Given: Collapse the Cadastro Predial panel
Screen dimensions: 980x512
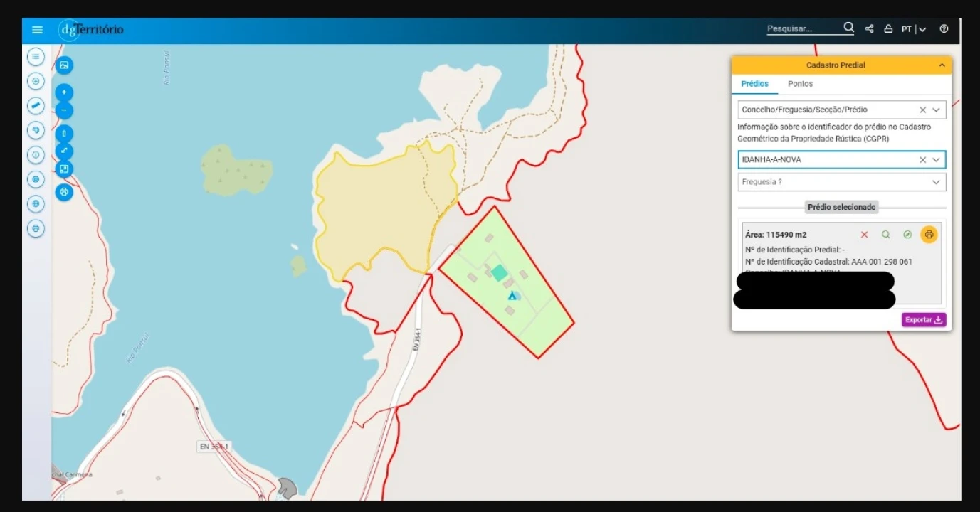Looking at the screenshot, I should [x=942, y=65].
